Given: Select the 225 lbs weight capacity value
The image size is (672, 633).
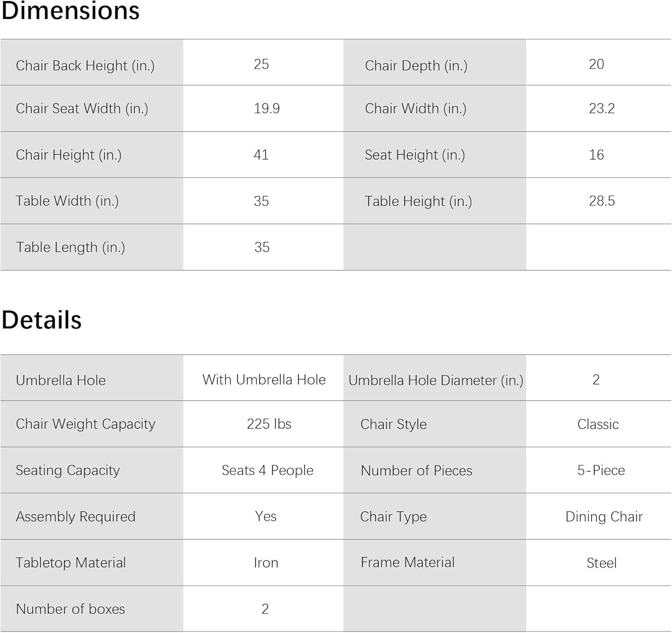Looking at the screenshot, I should 269,424.
